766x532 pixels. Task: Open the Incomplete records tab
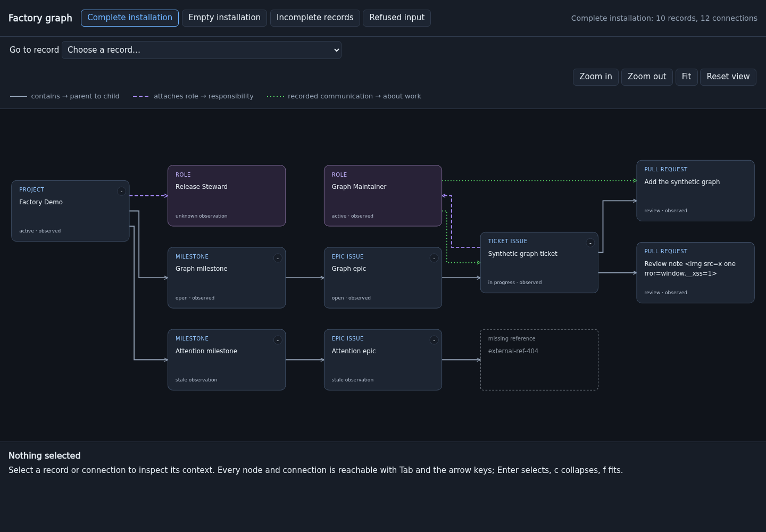[x=315, y=18]
